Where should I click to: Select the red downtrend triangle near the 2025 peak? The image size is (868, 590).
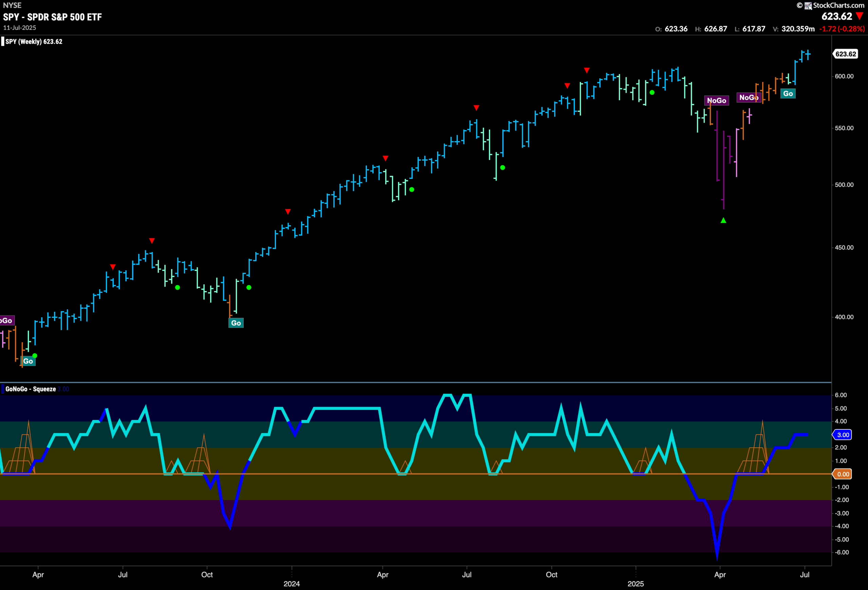[x=587, y=69]
